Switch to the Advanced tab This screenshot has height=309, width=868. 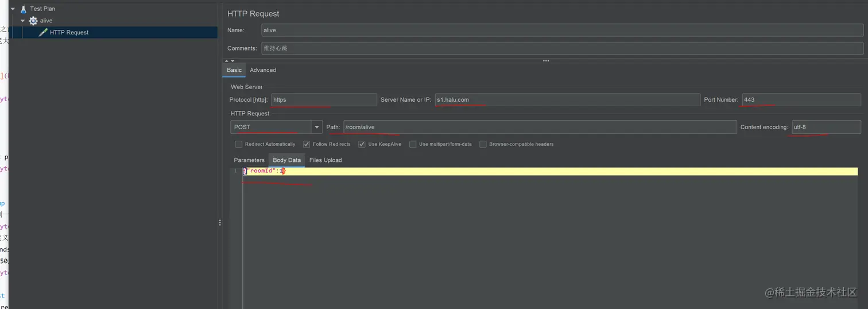263,70
